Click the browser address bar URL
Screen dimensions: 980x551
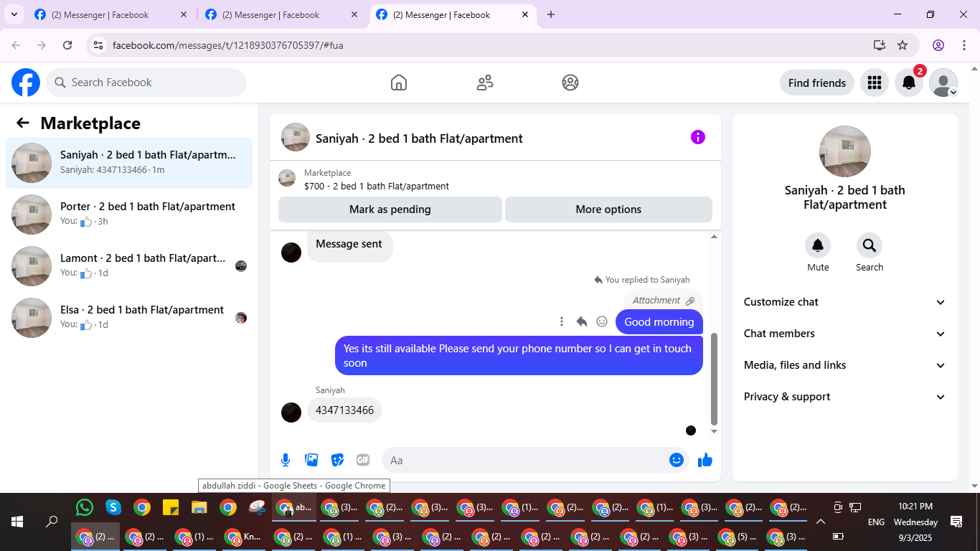[x=228, y=45]
